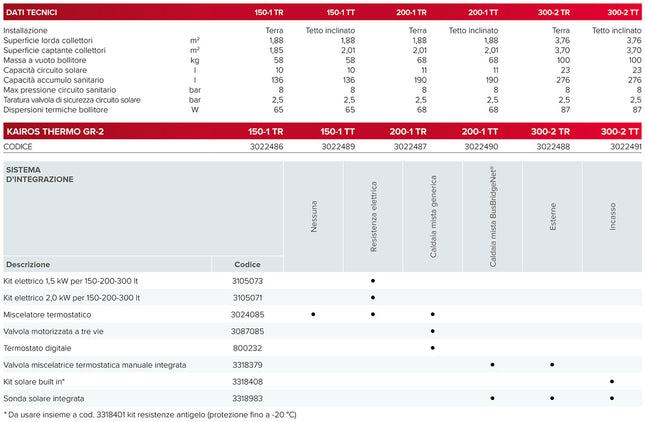Select the Incasso column header
Screen dimensions: 645x422
(612, 216)
